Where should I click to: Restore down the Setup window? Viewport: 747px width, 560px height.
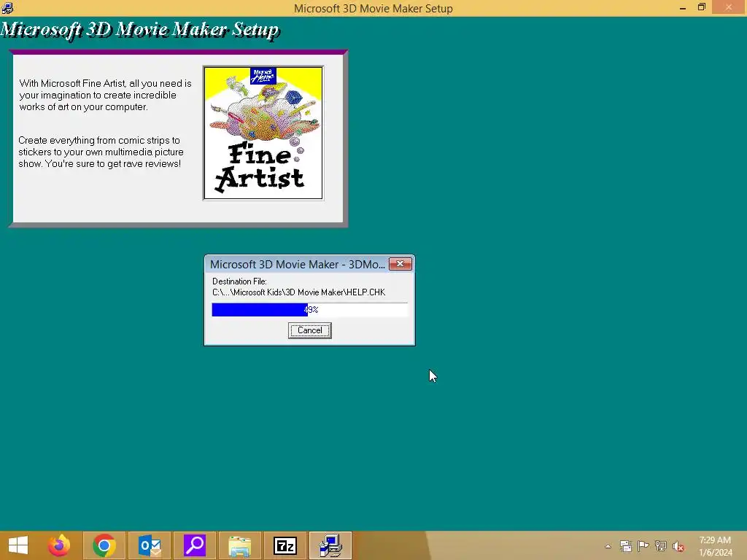[x=701, y=7]
